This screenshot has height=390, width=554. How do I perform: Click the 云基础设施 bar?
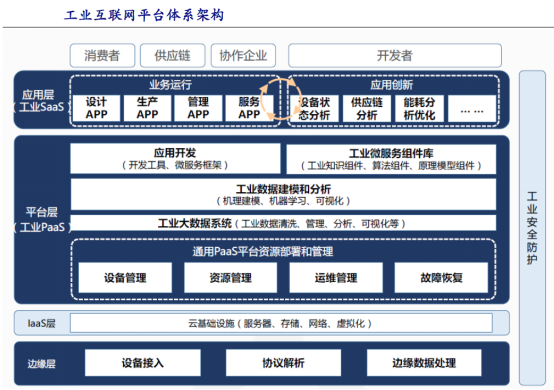point(281,323)
